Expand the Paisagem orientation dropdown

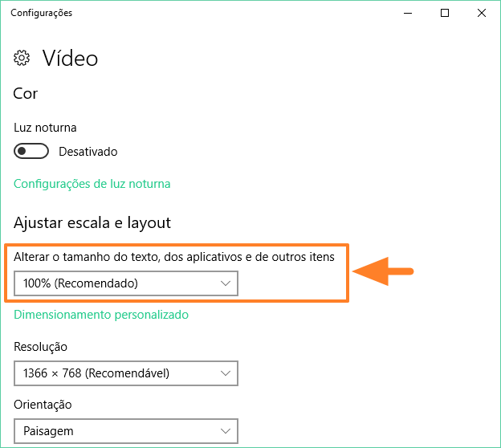pos(126,431)
